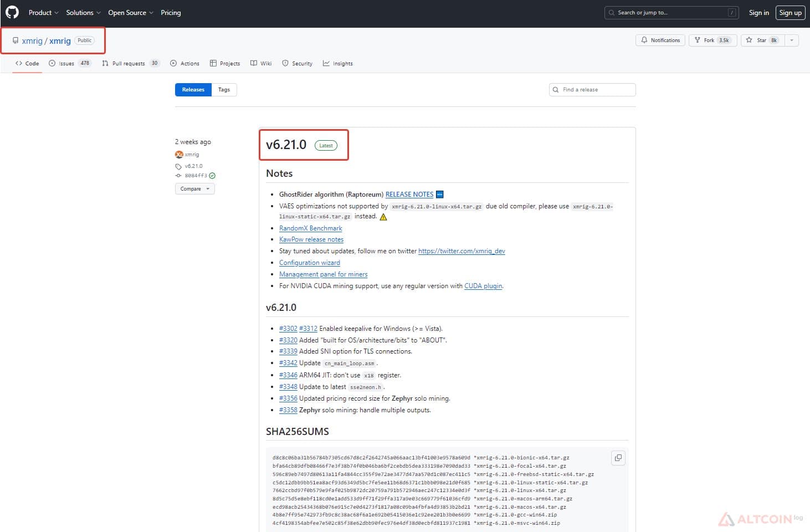The image size is (810, 532).
Task: Open the KawPow release notes link
Action: [x=311, y=239]
